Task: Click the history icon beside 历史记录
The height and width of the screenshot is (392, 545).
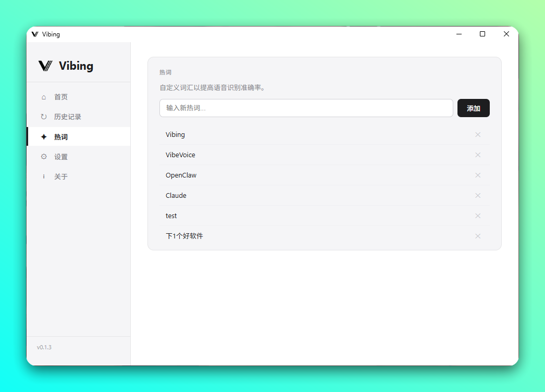Action: pyautogui.click(x=44, y=117)
